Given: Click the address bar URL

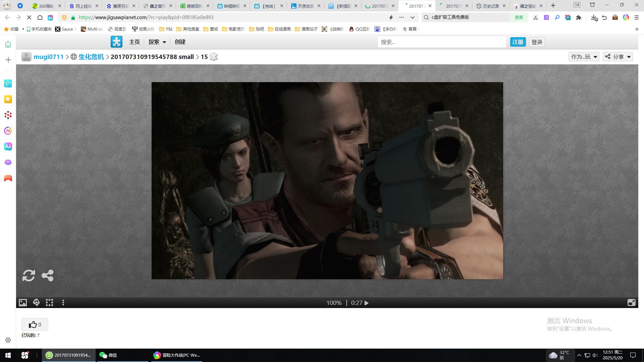Looking at the screenshot, I should point(146,17).
